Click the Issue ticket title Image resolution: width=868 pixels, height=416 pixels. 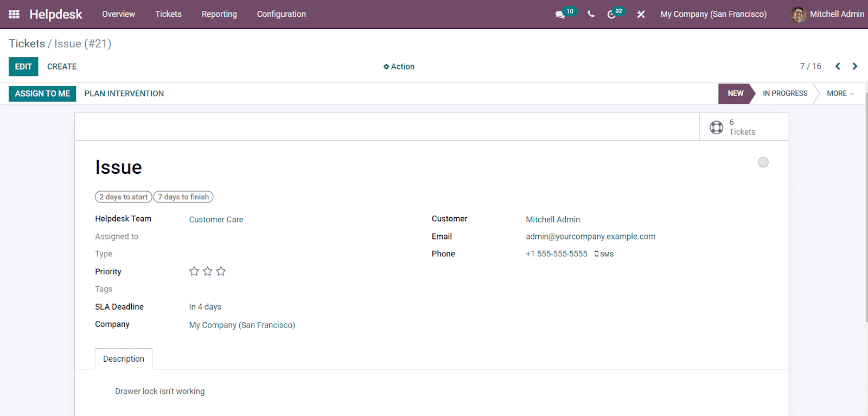[x=118, y=167]
